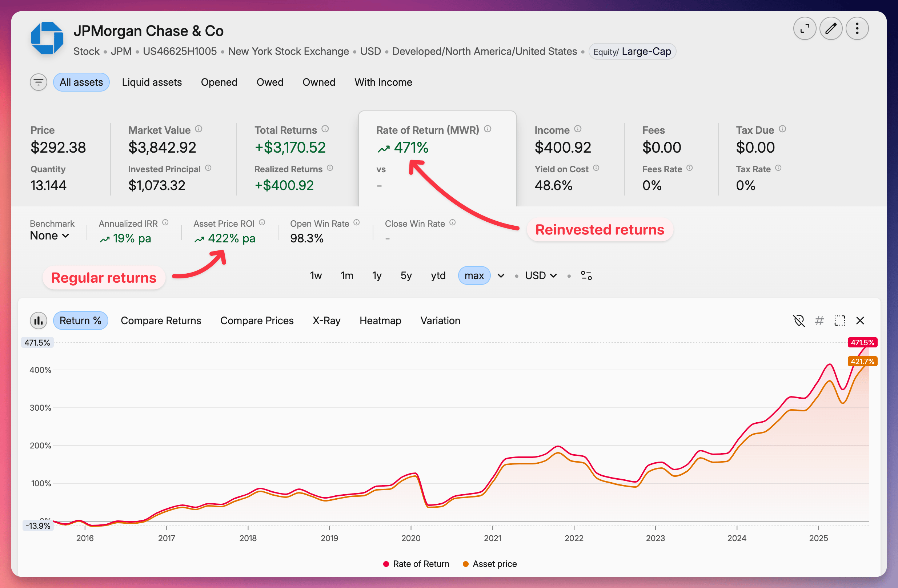
Task: Click the 2020 tick on the timeline
Action: (410, 538)
